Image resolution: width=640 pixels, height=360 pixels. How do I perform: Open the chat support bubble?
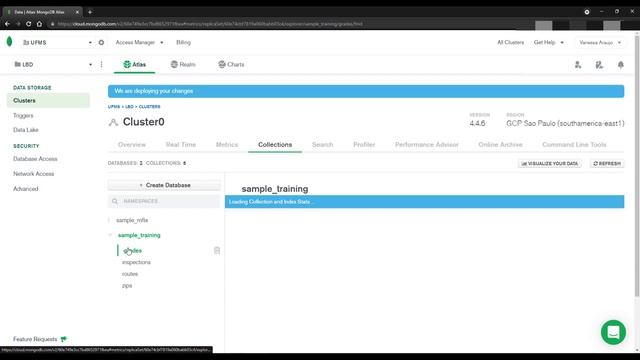613,332
